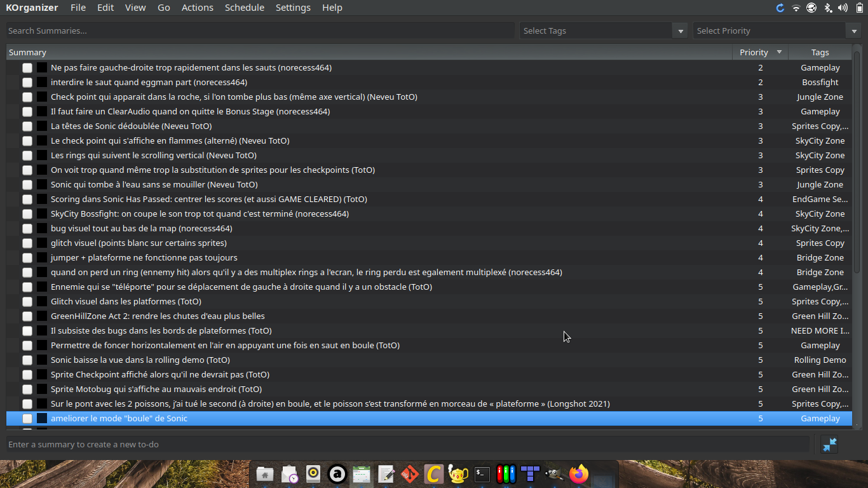Click the 'Enter a summary to create a new to-do' field
Screen dimensions: 868x488
[x=408, y=445]
